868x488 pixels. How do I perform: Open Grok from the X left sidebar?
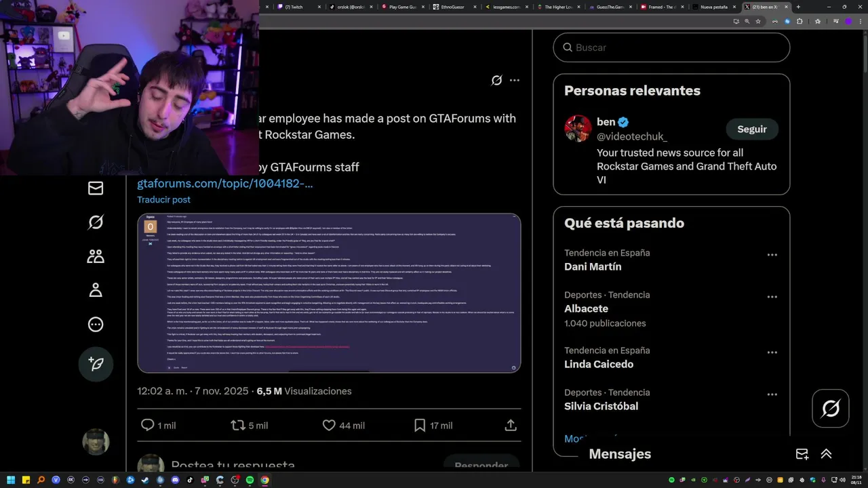pos(96,222)
